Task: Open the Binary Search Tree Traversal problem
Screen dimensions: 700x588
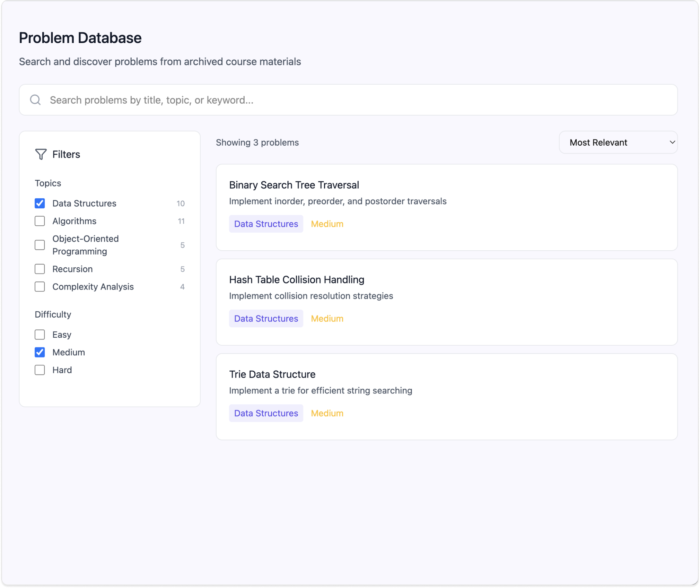Action: tap(294, 185)
